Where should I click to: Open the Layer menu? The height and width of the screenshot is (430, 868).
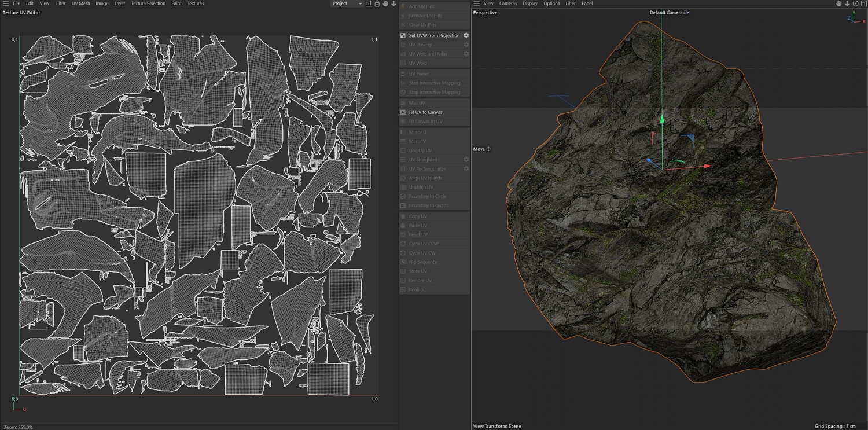pos(120,3)
